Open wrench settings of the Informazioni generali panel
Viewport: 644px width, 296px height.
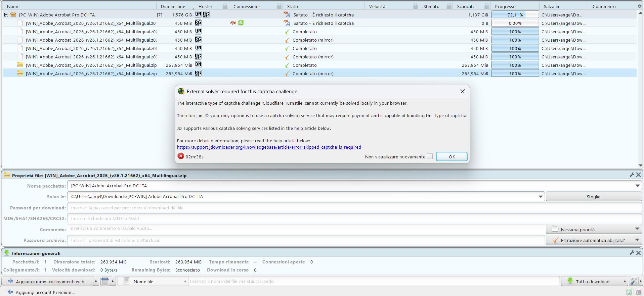(x=632, y=253)
